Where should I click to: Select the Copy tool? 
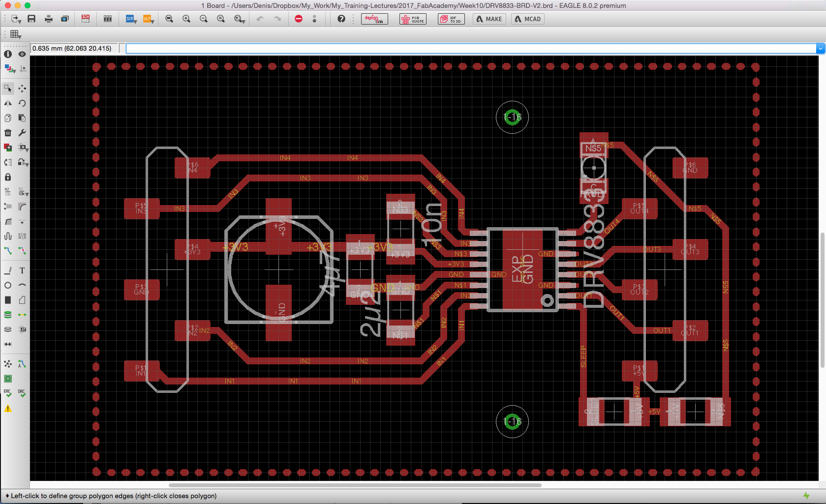(8, 118)
